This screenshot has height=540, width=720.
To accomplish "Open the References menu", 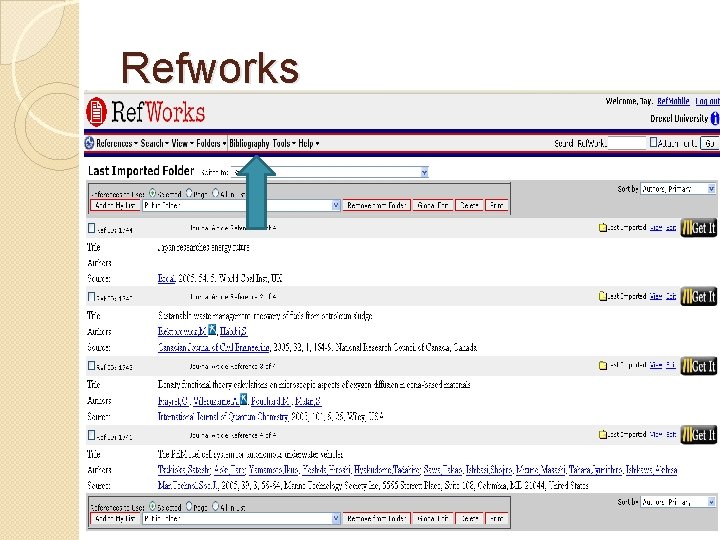I will click(117, 143).
